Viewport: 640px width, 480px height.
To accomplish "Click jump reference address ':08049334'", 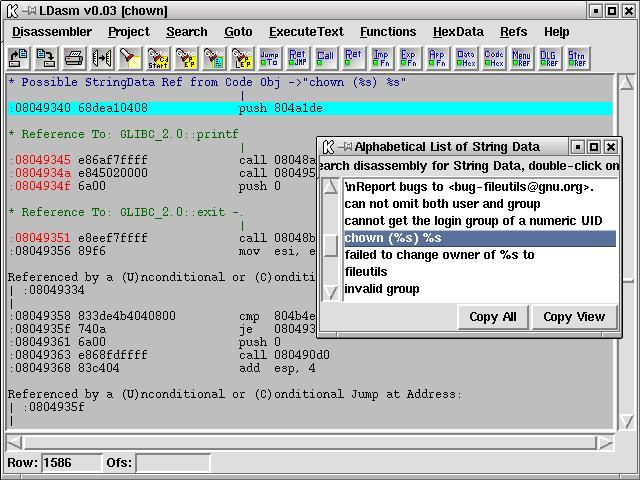I will click(54, 290).
